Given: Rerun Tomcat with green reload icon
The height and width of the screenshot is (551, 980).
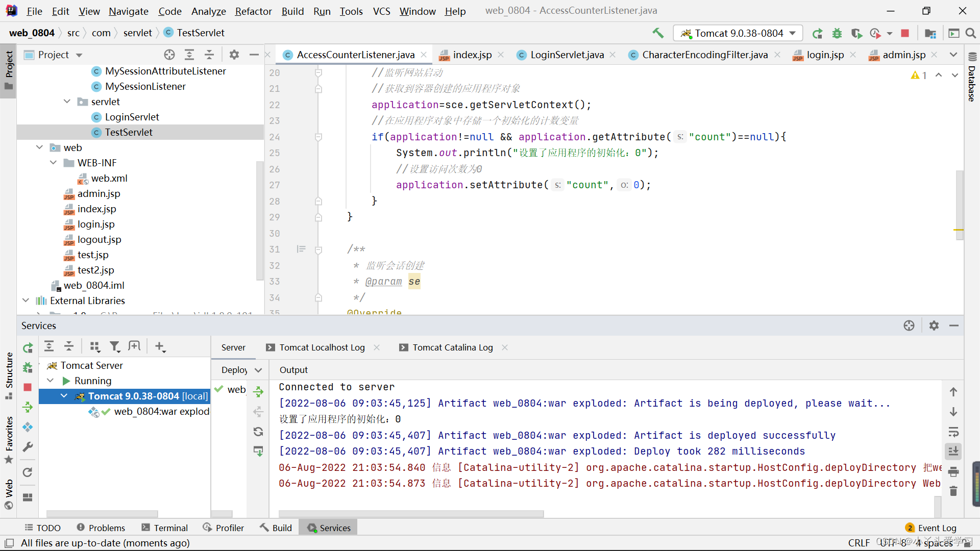Looking at the screenshot, I should (817, 33).
